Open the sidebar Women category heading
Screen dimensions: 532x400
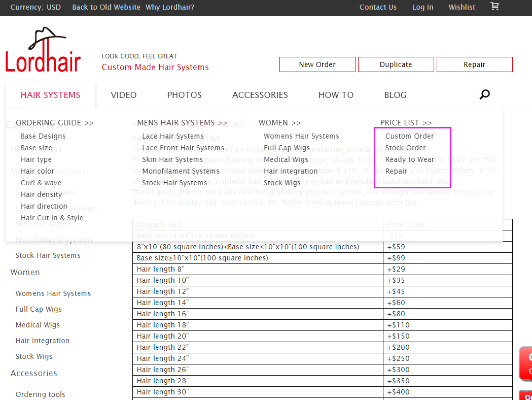[25, 272]
